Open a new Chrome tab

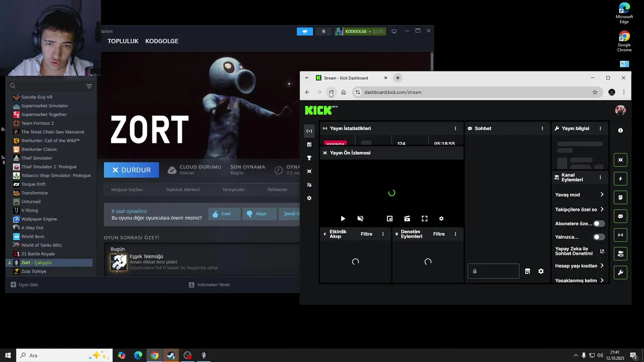coord(397,78)
